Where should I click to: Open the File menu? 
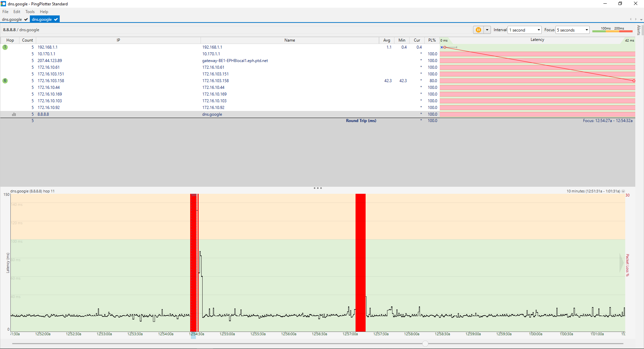(5, 12)
